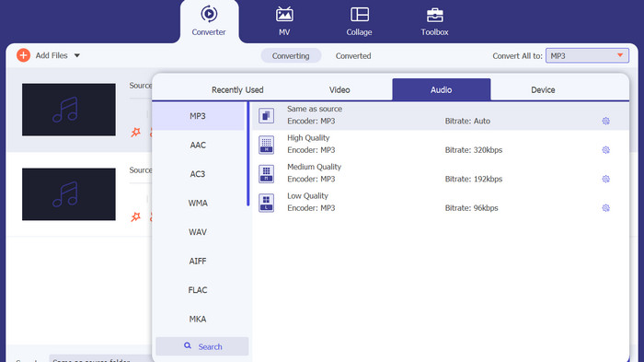Screen dimensions: 644x362
Task: Show the Converted list
Action: (353, 56)
